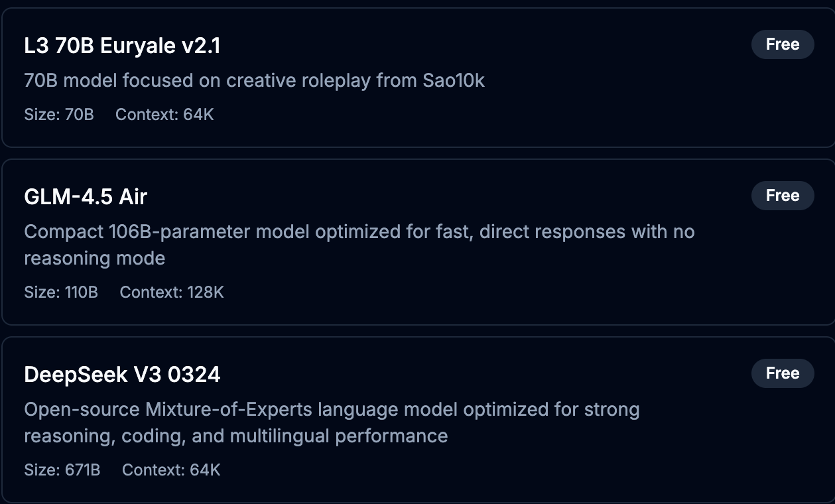
Task: Click the 'Size: 70B' label
Action: tap(59, 115)
